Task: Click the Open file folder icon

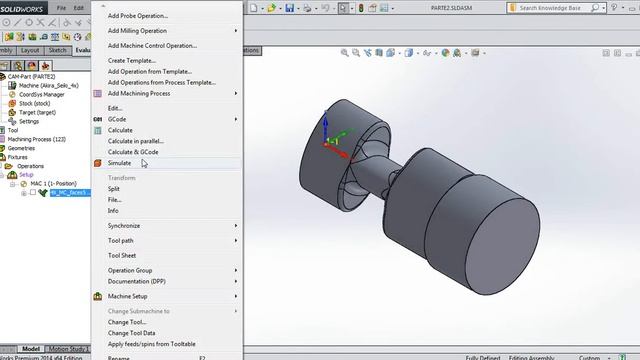Action: point(271,8)
